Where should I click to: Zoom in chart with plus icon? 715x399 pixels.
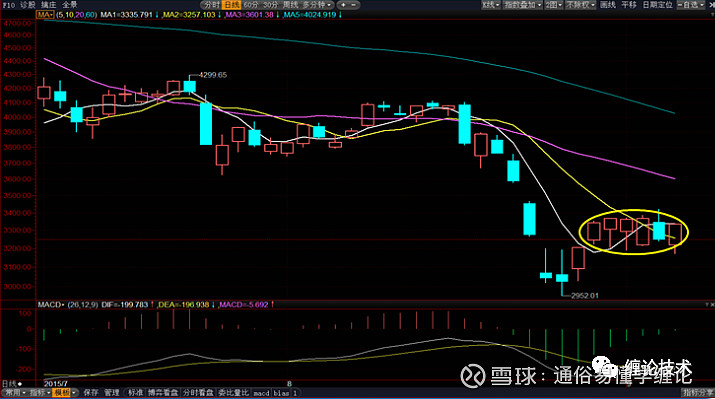pyautogui.click(x=343, y=5)
